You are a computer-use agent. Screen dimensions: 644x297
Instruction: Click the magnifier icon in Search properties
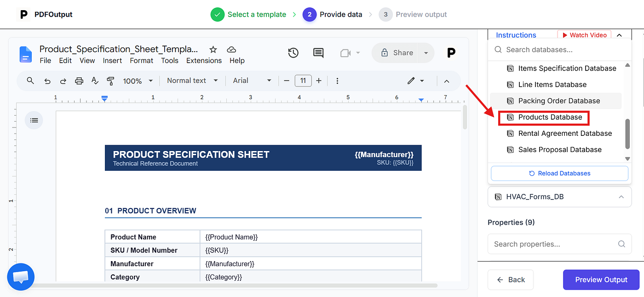pos(621,244)
